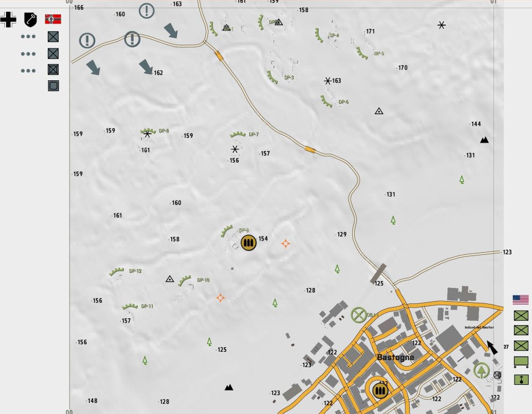
Task: Click the ammo depot icon in Bastogne
Action: pyautogui.click(x=379, y=391)
